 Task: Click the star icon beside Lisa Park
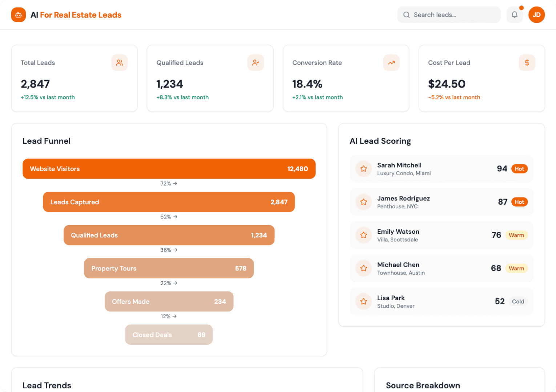tap(363, 301)
